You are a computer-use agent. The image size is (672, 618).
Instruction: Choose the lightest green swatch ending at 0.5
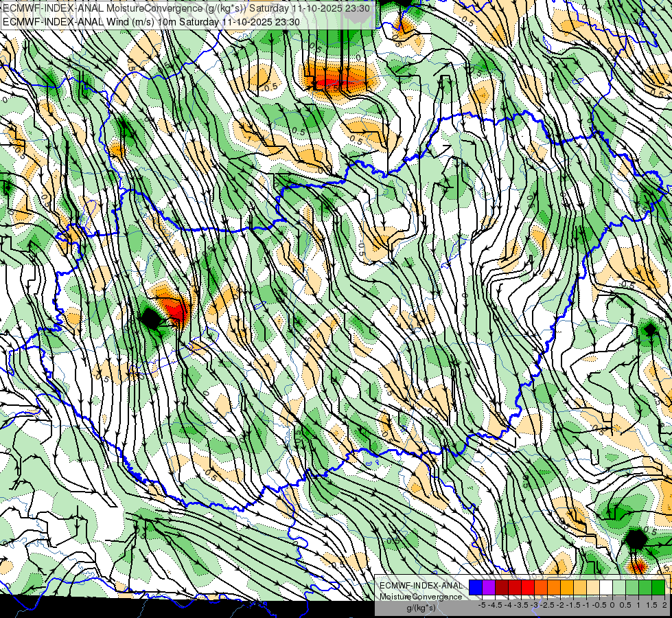pyautogui.click(x=619, y=587)
